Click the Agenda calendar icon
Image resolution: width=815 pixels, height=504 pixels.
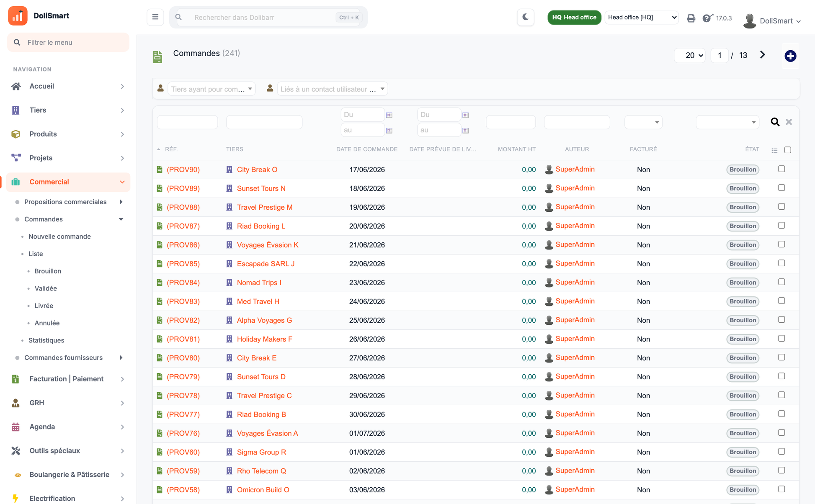coord(16,427)
